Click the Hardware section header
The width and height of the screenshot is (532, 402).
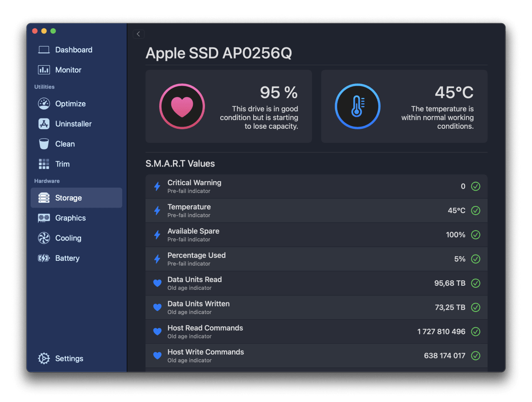(47, 181)
